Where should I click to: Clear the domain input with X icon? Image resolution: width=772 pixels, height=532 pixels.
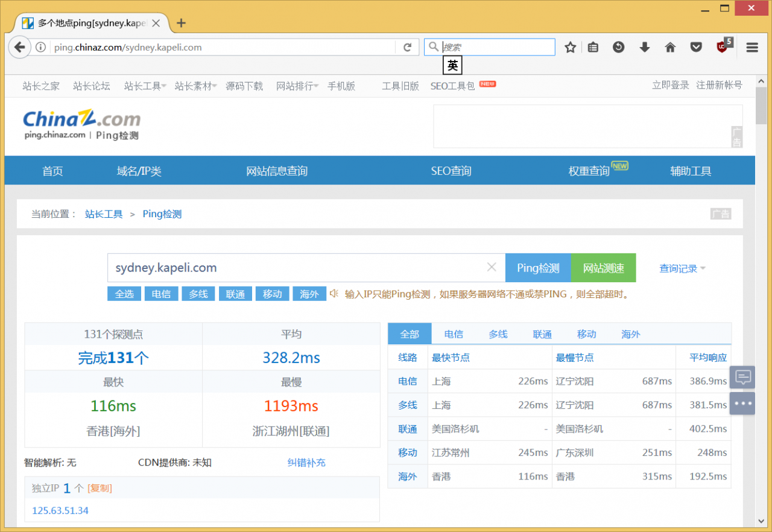(x=492, y=267)
